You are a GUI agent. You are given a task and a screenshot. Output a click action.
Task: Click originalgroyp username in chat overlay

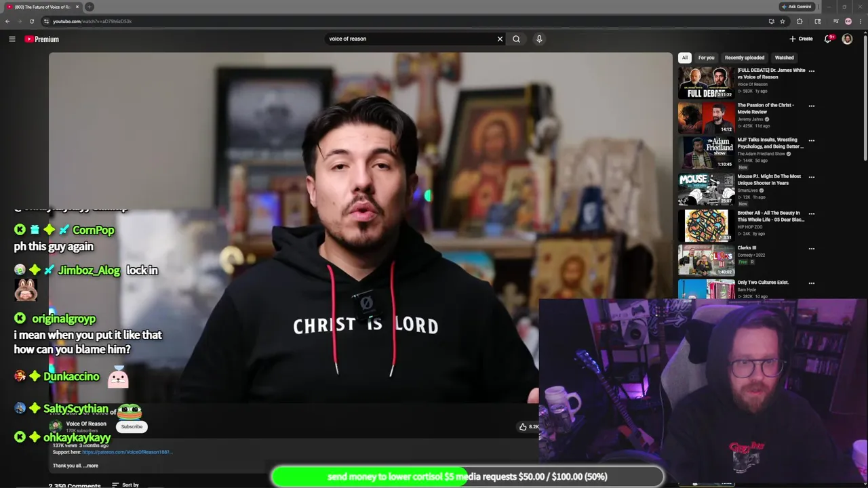coord(64,319)
